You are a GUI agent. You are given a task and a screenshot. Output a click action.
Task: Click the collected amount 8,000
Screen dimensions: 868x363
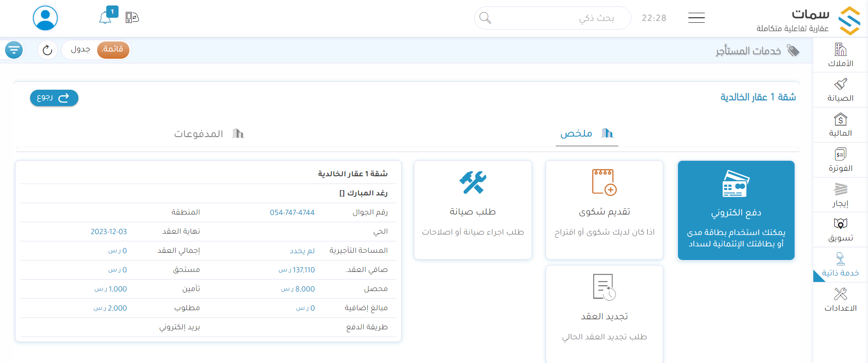(x=298, y=289)
